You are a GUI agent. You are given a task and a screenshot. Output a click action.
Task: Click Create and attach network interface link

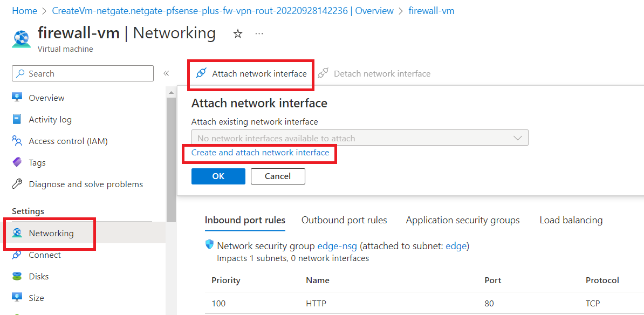pyautogui.click(x=260, y=153)
